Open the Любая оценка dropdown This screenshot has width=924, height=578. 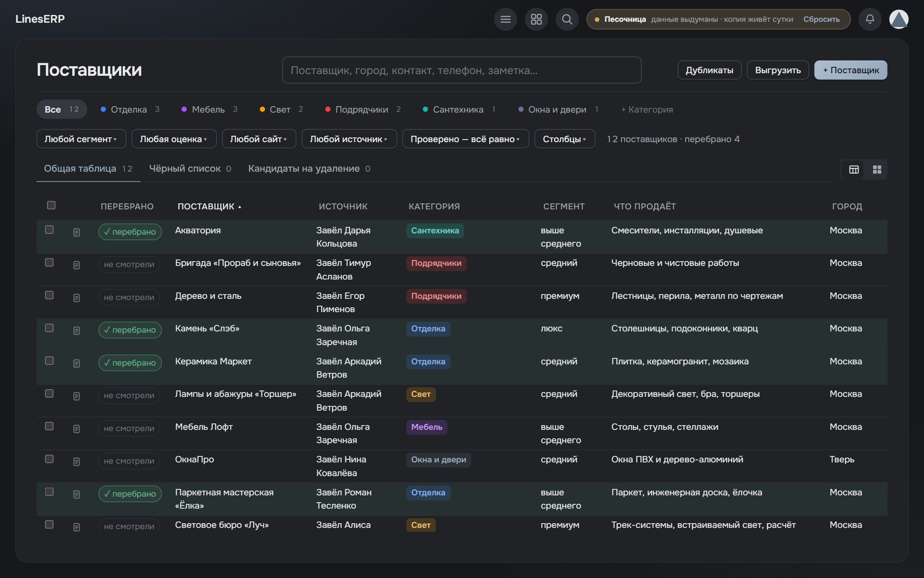pos(174,139)
